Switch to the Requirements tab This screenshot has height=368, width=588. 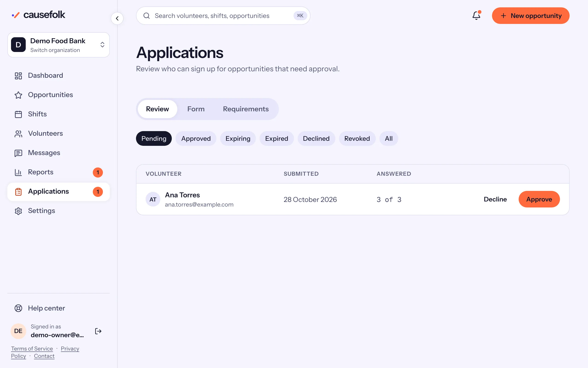point(246,109)
